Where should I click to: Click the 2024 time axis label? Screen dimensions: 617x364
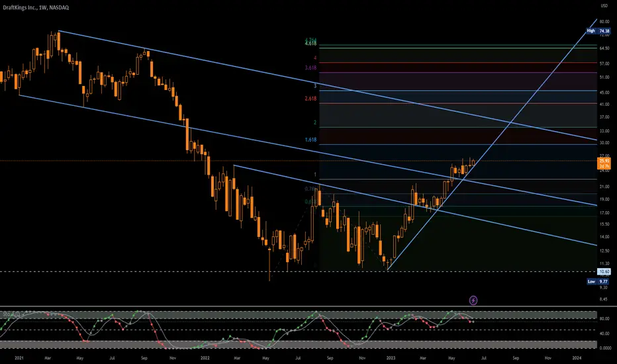click(577, 358)
